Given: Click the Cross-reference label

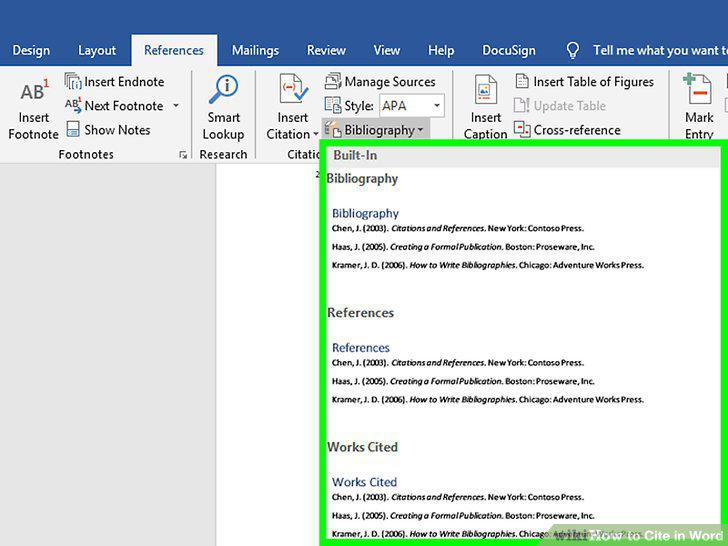Looking at the screenshot, I should click(577, 130).
